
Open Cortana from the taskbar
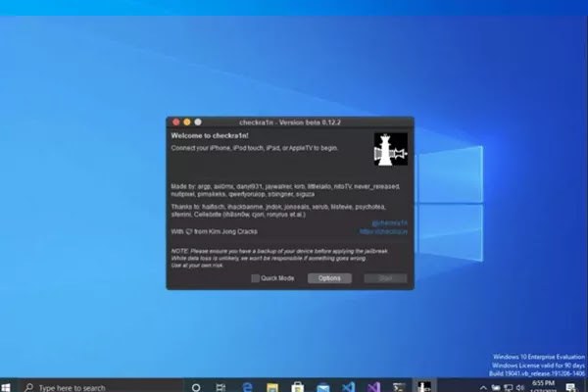tap(196, 387)
